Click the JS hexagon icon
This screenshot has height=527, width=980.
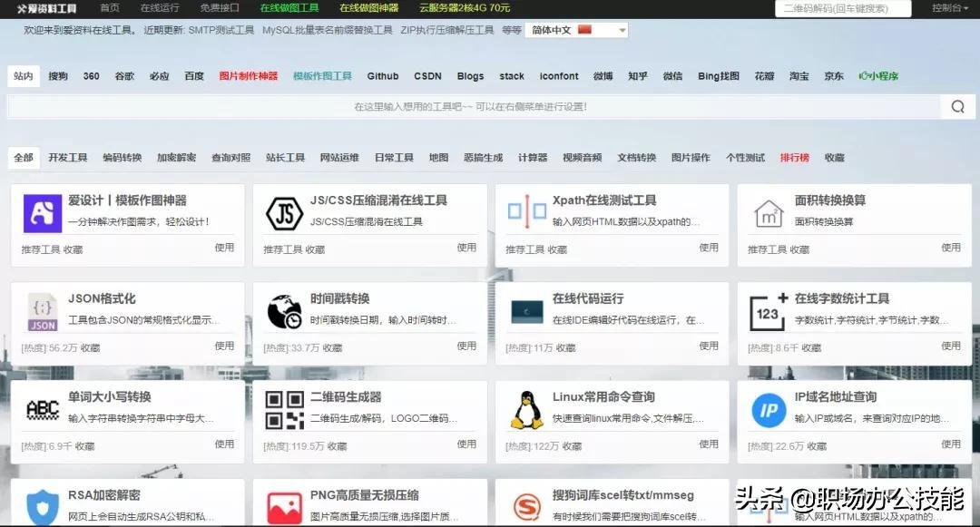tap(284, 213)
